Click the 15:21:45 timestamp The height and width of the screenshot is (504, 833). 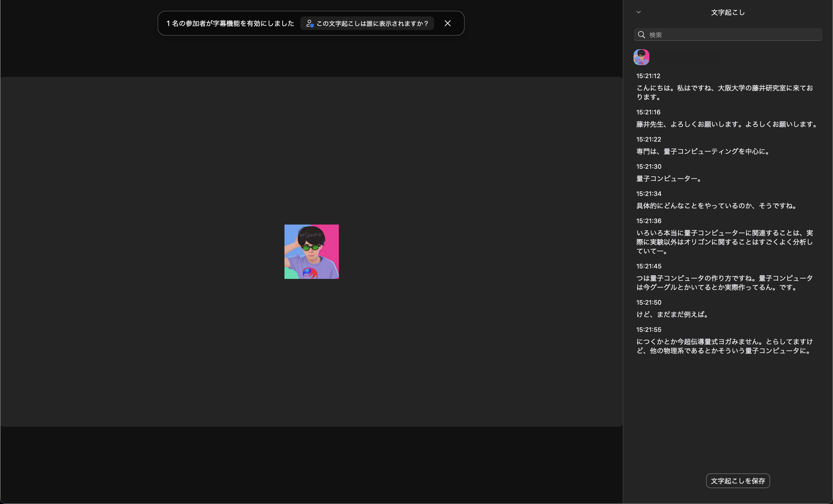coord(649,266)
